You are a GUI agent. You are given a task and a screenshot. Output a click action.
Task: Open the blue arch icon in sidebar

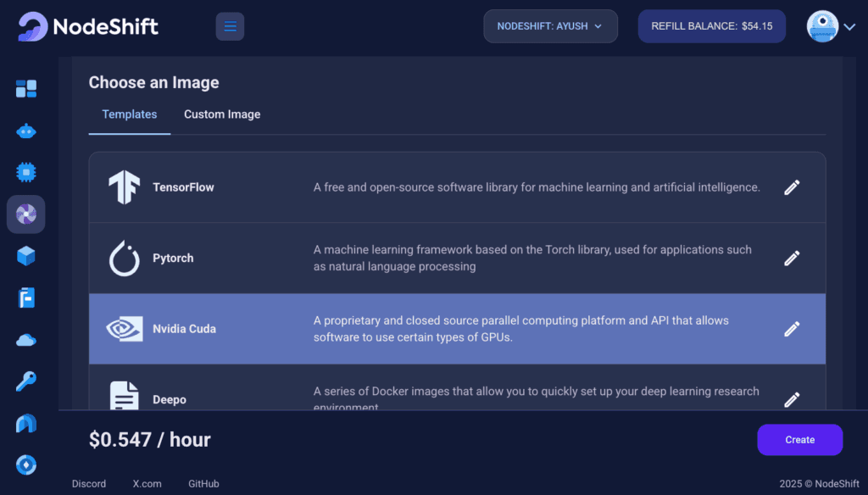tap(26, 423)
